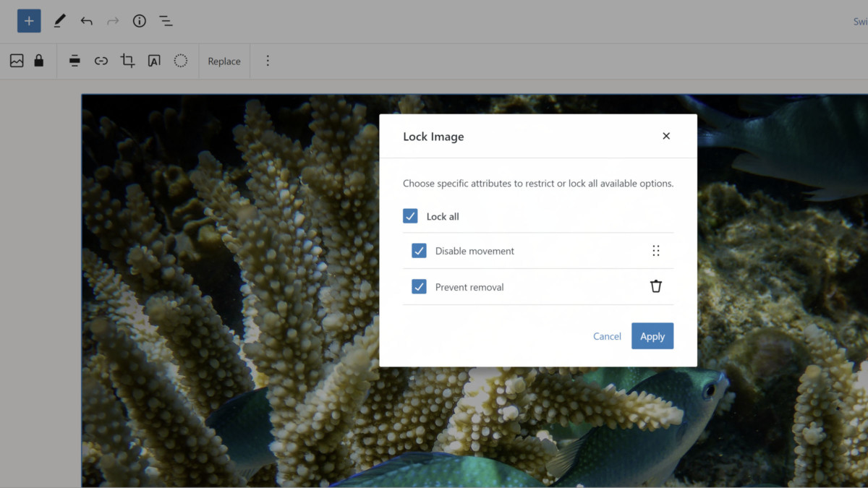Select the Crop tool
868x488 pixels.
(x=127, y=61)
